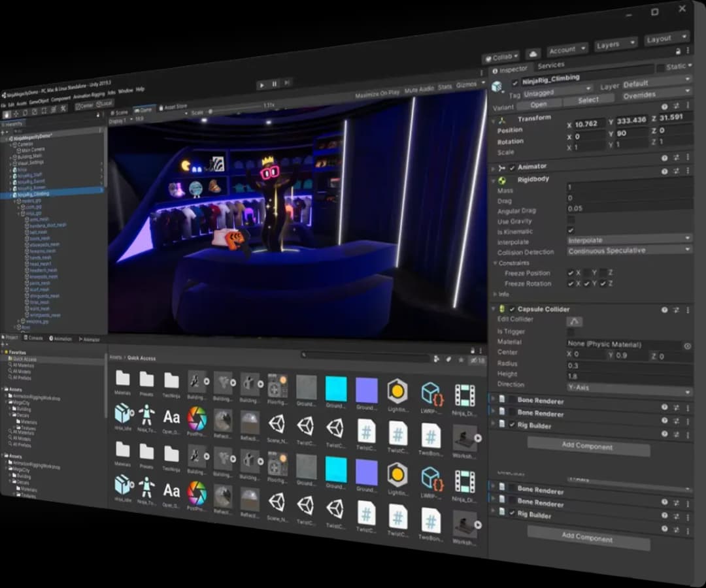Image resolution: width=706 pixels, height=588 pixels.
Task: Open the kebab menu on Capsule Collider
Action: 688,310
